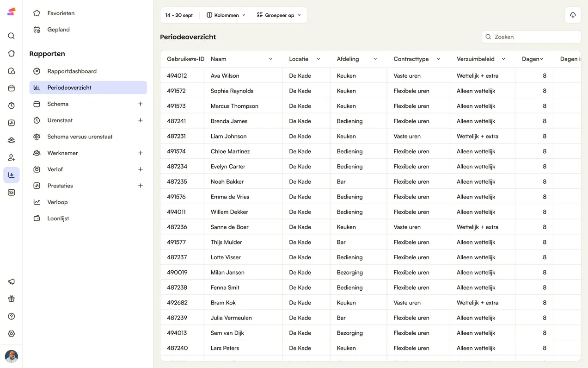The height and width of the screenshot is (368, 588).
Task: Open the help question mark icon
Action: [x=12, y=316]
